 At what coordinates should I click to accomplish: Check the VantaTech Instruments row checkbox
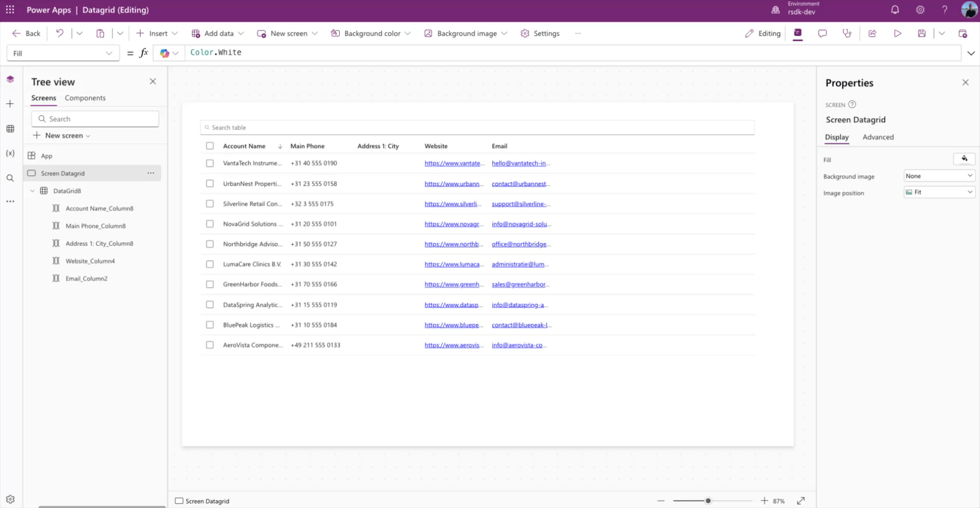210,163
